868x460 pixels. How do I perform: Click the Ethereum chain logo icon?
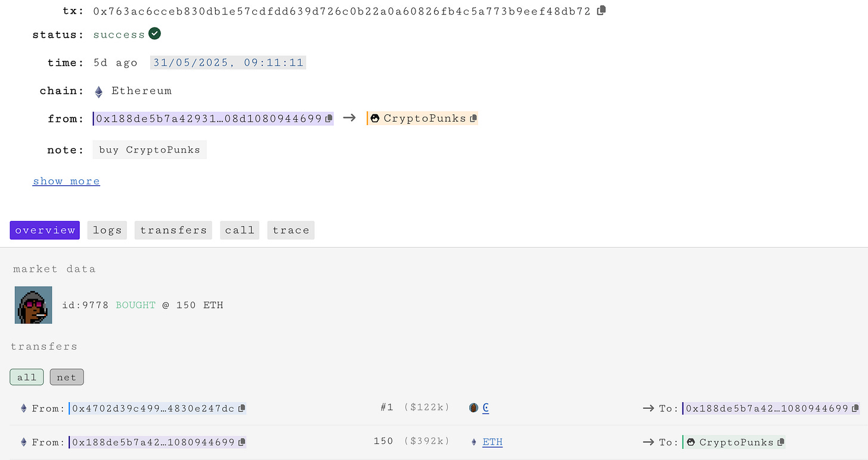coord(99,91)
